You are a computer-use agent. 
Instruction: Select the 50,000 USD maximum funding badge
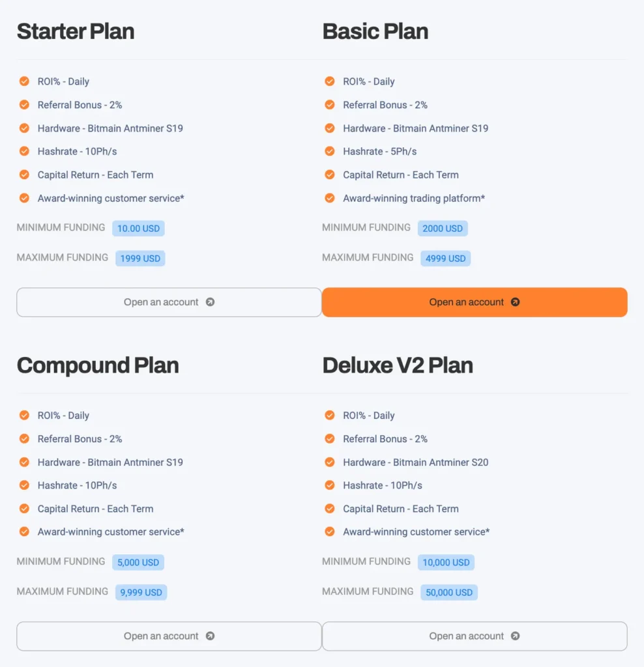(449, 593)
